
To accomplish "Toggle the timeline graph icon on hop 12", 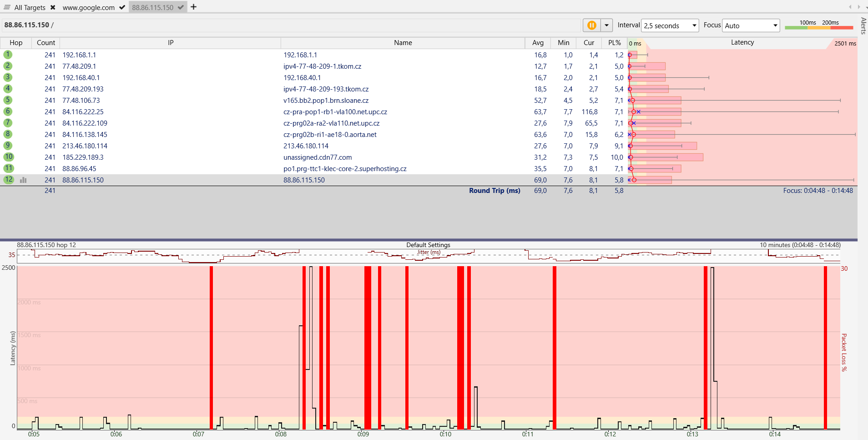I will [23, 180].
